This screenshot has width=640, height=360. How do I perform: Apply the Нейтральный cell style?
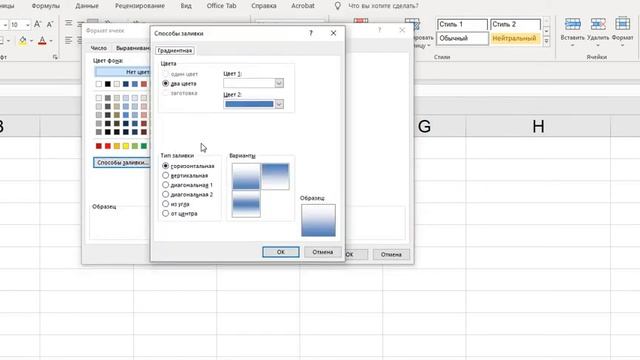(x=516, y=38)
